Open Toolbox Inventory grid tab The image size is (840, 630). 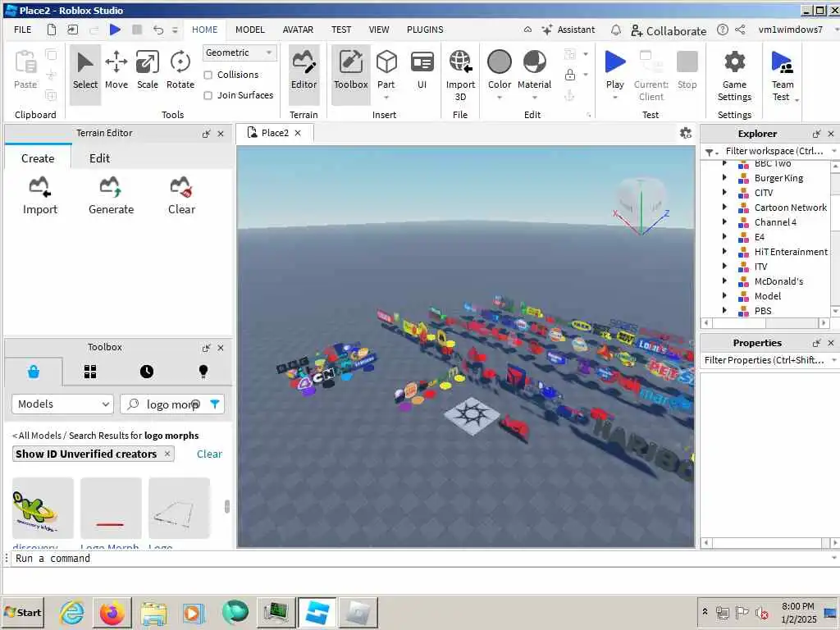(x=90, y=372)
